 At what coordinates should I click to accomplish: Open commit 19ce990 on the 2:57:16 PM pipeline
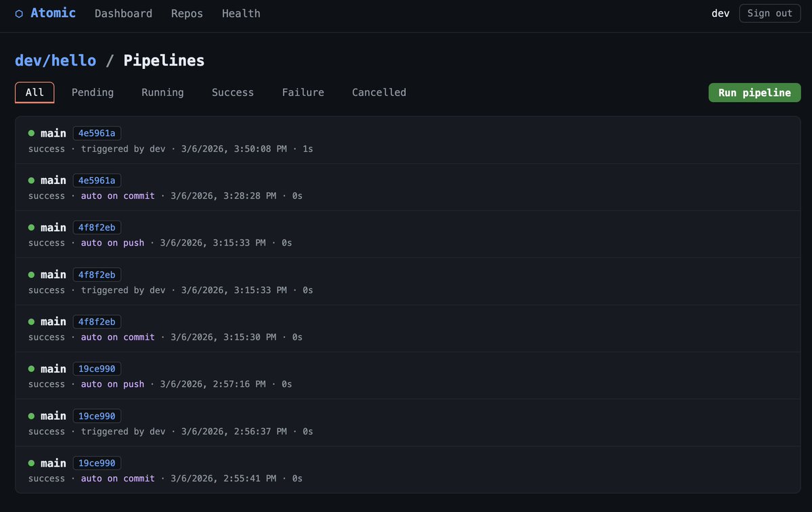pyautogui.click(x=97, y=369)
